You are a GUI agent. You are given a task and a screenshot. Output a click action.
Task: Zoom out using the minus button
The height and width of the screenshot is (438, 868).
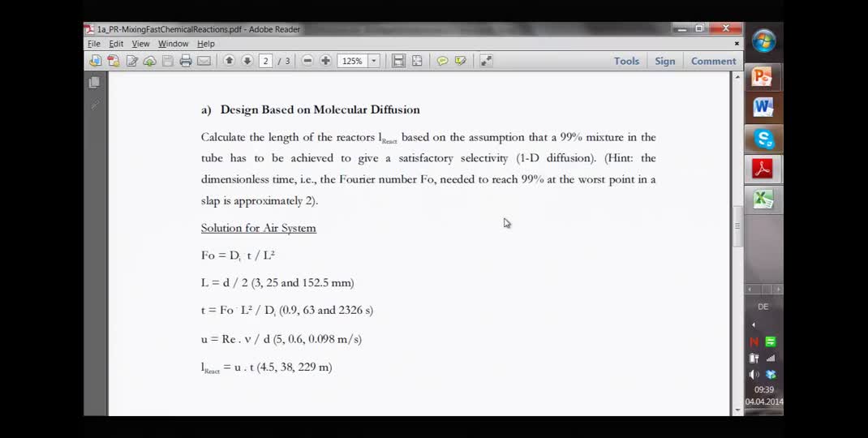pos(307,61)
